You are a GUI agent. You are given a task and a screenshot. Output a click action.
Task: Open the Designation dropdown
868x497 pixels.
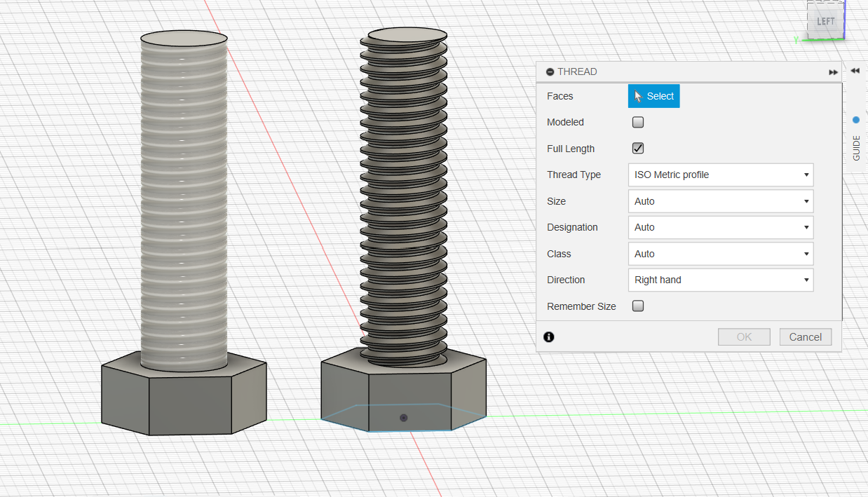tap(721, 227)
